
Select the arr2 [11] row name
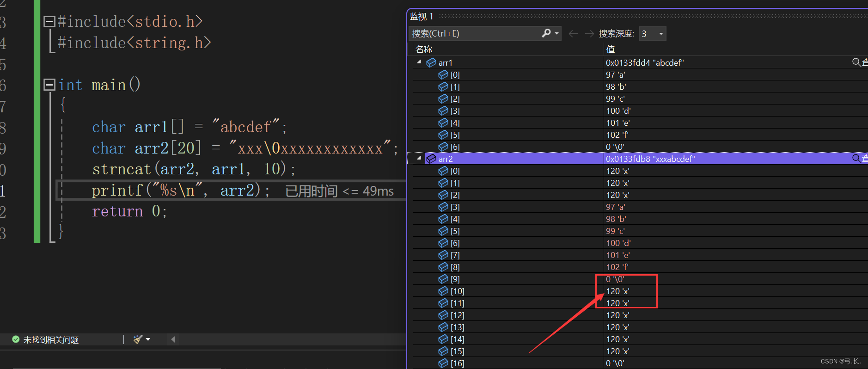coord(457,303)
